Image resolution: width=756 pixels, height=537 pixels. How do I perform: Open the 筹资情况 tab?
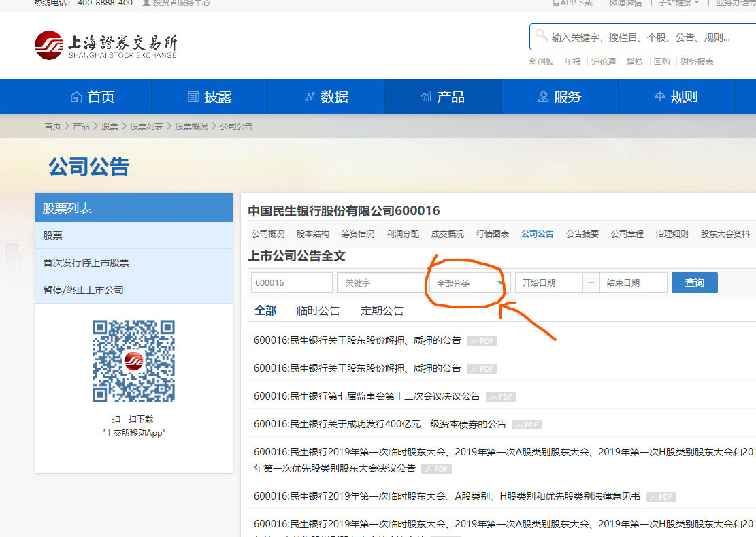click(358, 234)
